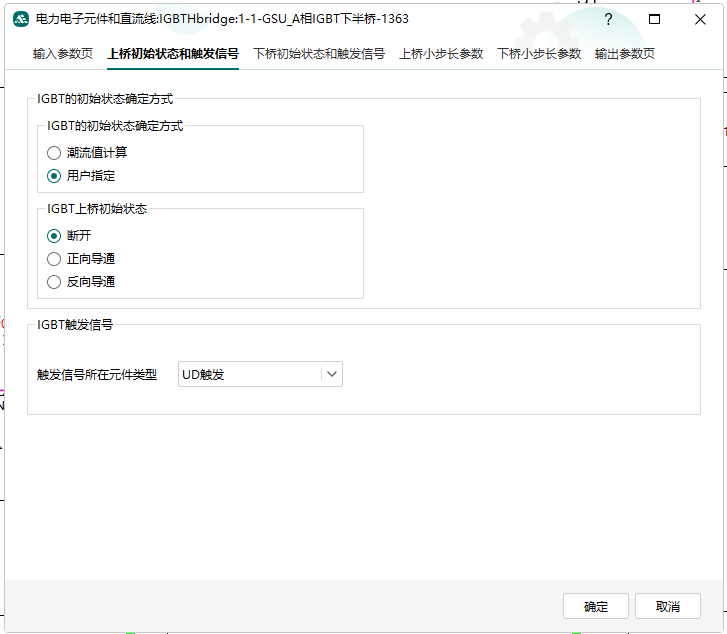Choose 断开 as upper bridge initial state
Image resolution: width=727 pixels, height=634 pixels.
pos(54,236)
